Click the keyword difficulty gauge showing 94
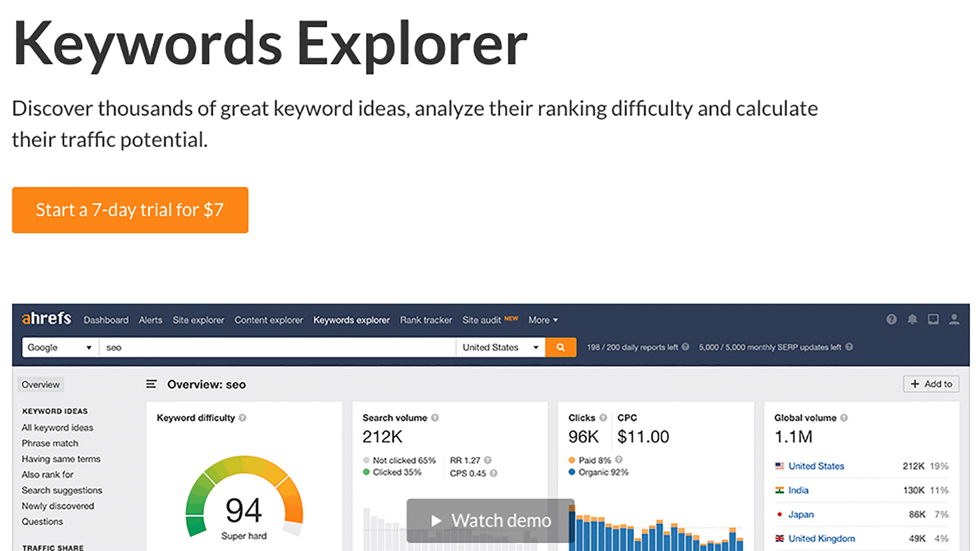This screenshot has height=551, width=980. (x=244, y=496)
